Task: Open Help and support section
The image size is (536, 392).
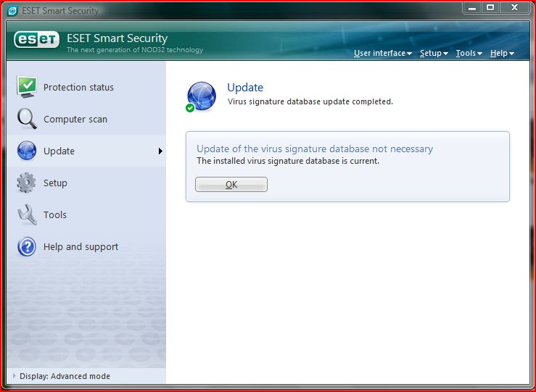Action: (x=86, y=246)
